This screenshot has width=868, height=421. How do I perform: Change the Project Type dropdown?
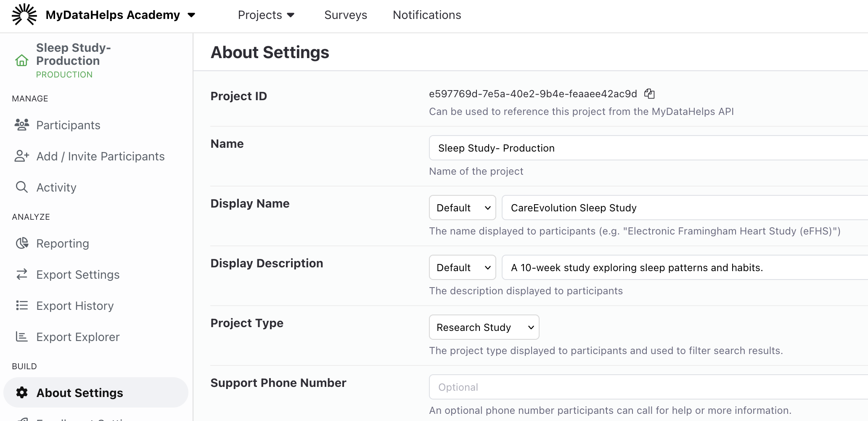[484, 327]
